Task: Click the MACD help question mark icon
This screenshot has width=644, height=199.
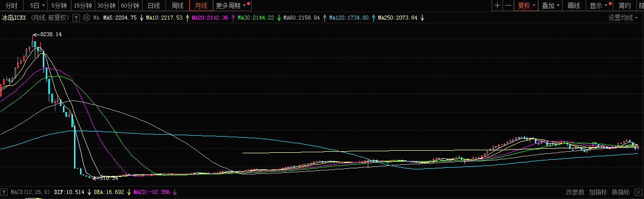Action: [4, 192]
